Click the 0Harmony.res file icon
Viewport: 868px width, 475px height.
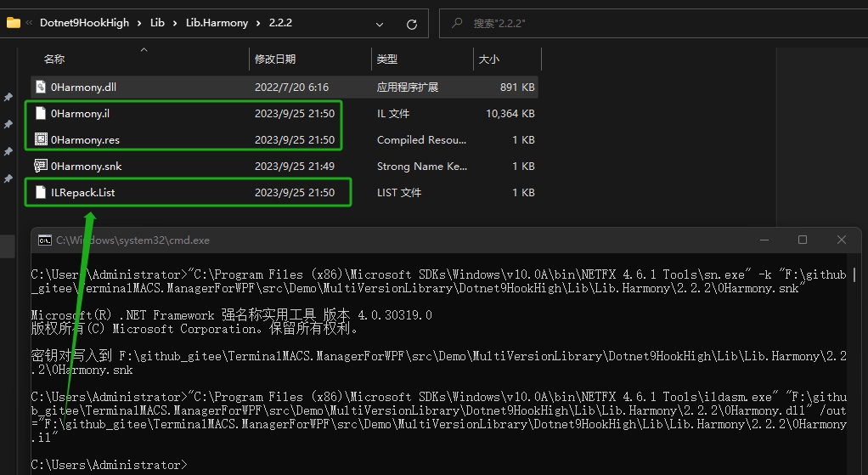[x=41, y=139]
